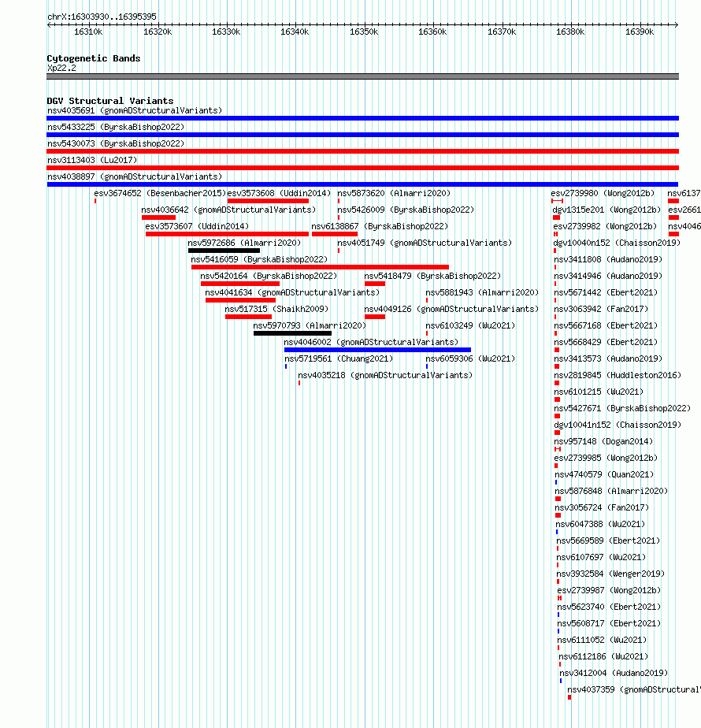Open the nsv5668429 Ebert2021 label
The width and height of the screenshot is (701, 728).
[x=606, y=342]
